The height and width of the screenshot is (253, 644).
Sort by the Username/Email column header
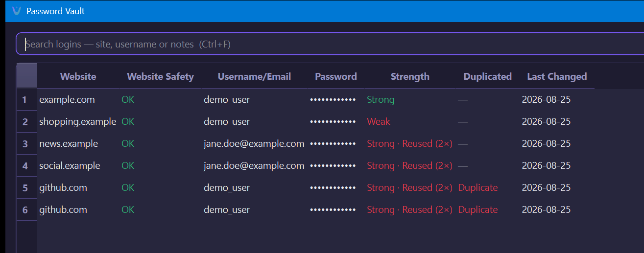click(254, 76)
